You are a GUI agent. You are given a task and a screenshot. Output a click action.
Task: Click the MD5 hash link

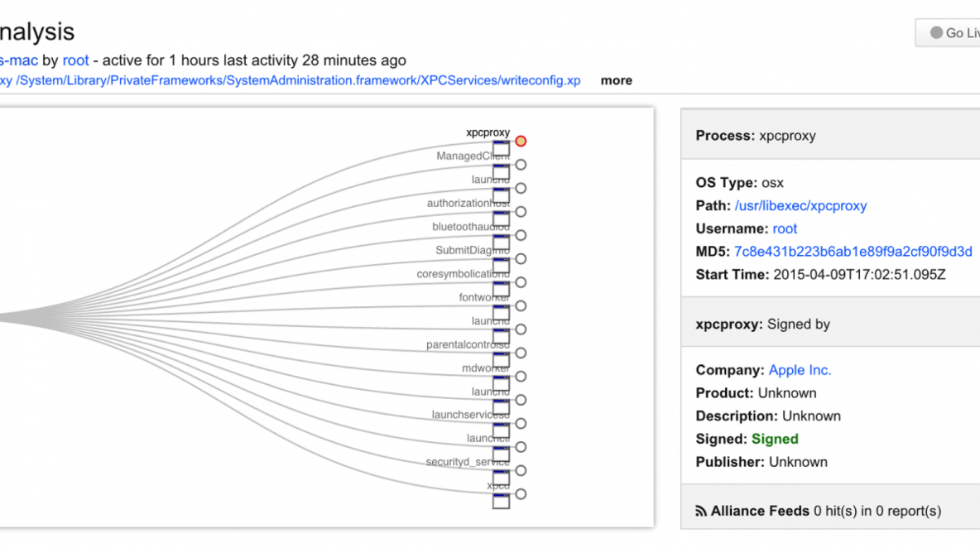tap(853, 252)
